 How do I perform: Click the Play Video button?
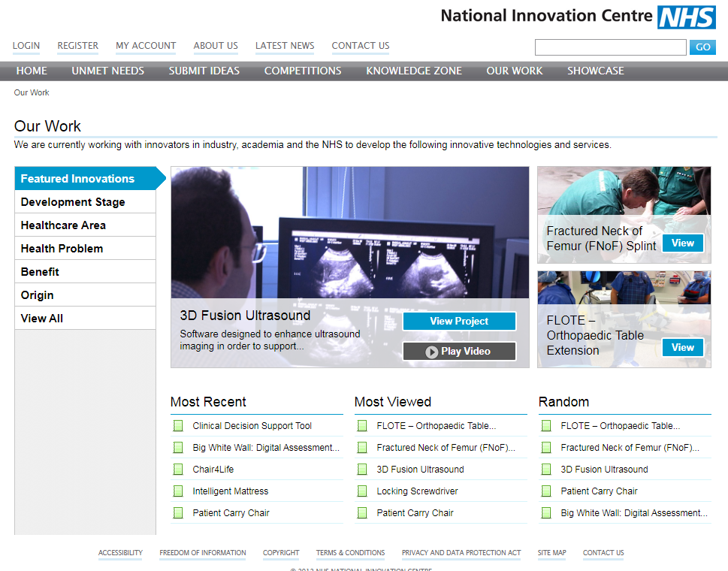coord(459,352)
